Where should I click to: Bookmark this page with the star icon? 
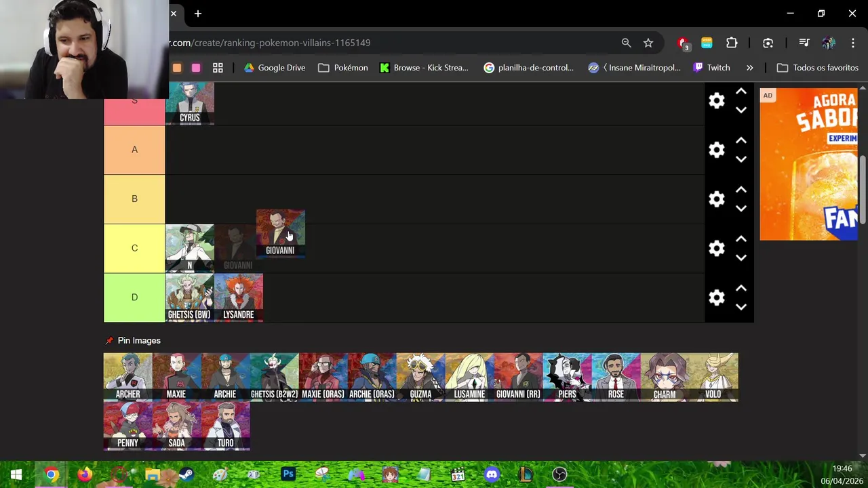(648, 43)
